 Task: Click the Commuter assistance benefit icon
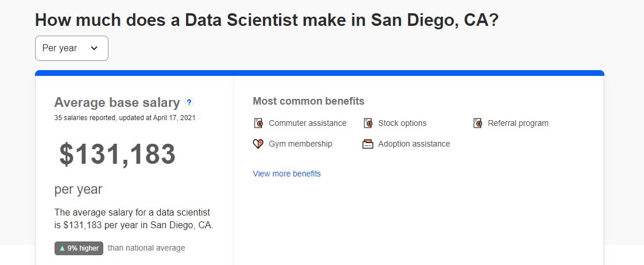258,123
